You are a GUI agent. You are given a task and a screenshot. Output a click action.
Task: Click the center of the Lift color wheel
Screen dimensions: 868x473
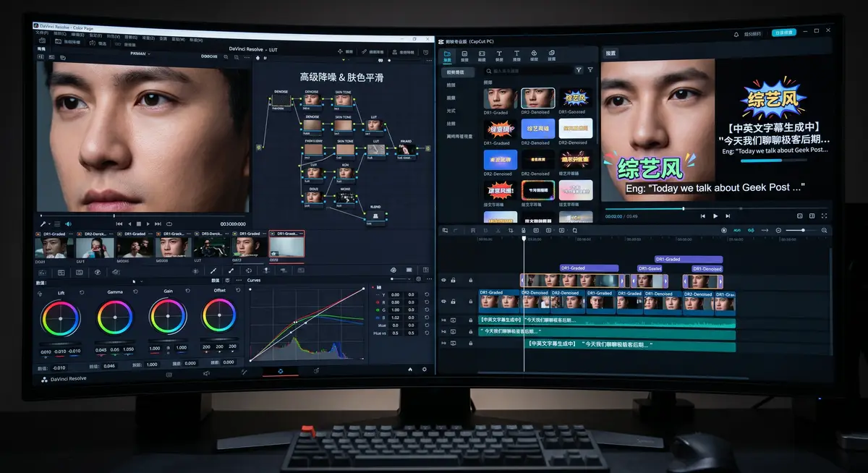pos(60,318)
